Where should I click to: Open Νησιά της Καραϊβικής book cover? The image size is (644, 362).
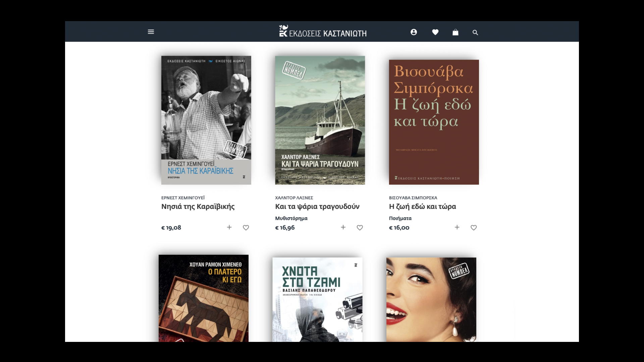tap(206, 120)
